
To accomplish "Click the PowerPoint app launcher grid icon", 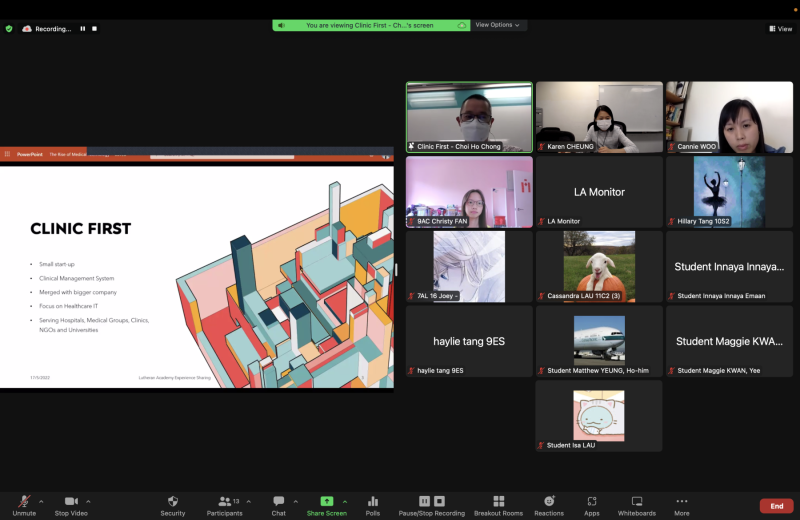I will (7, 154).
